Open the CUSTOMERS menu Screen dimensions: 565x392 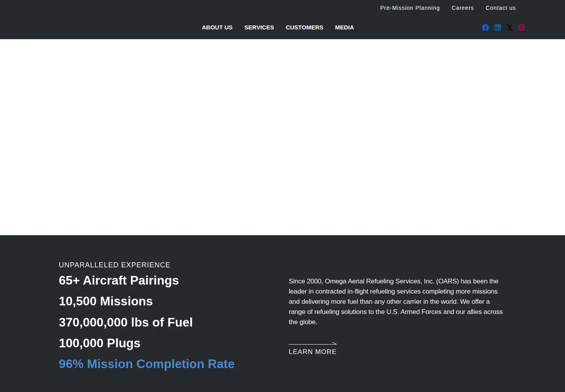304,27
